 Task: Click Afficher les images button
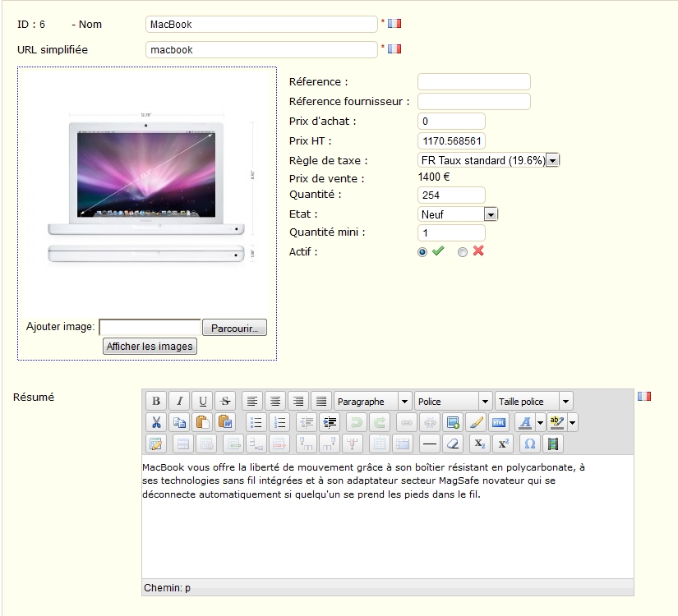point(150,347)
